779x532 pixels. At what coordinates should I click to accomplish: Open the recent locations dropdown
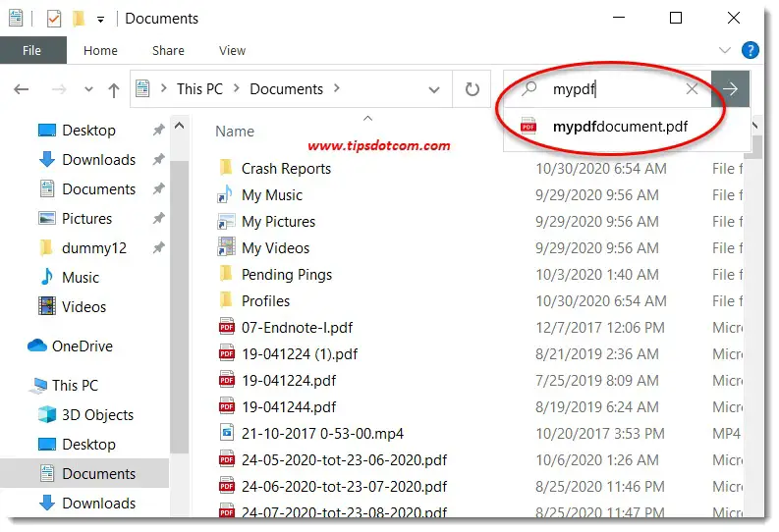coord(88,90)
